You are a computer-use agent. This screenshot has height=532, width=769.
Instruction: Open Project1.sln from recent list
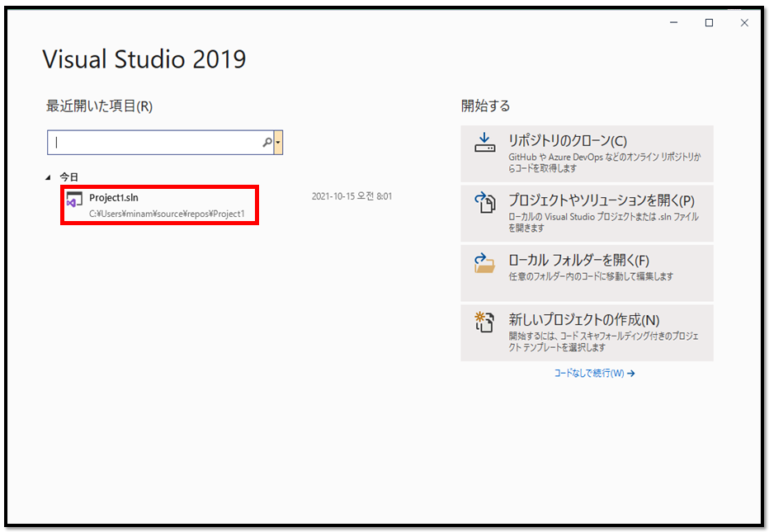coord(159,205)
